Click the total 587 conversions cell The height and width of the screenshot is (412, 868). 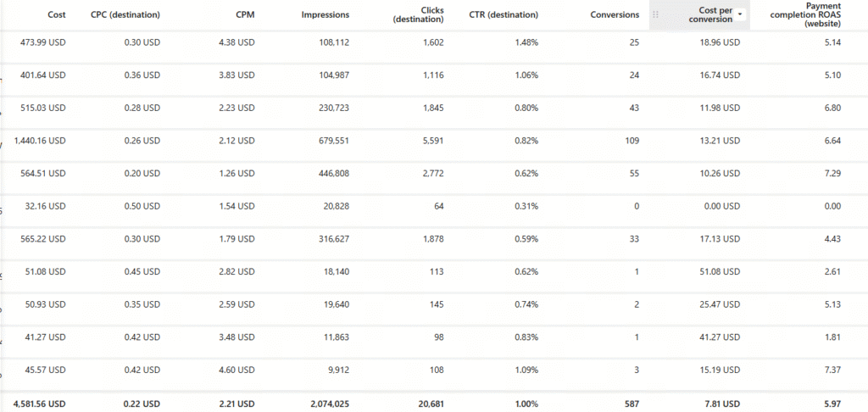point(632,404)
